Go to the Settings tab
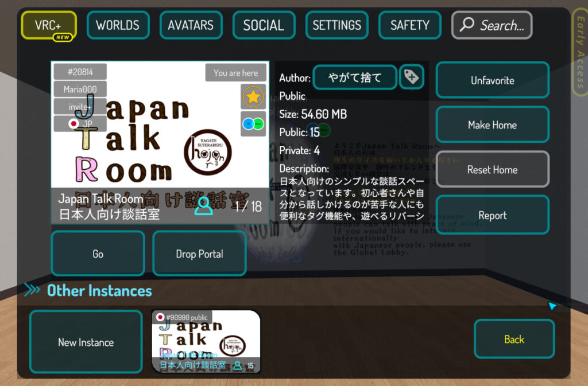Screen dimensions: 588x386 click(336, 25)
